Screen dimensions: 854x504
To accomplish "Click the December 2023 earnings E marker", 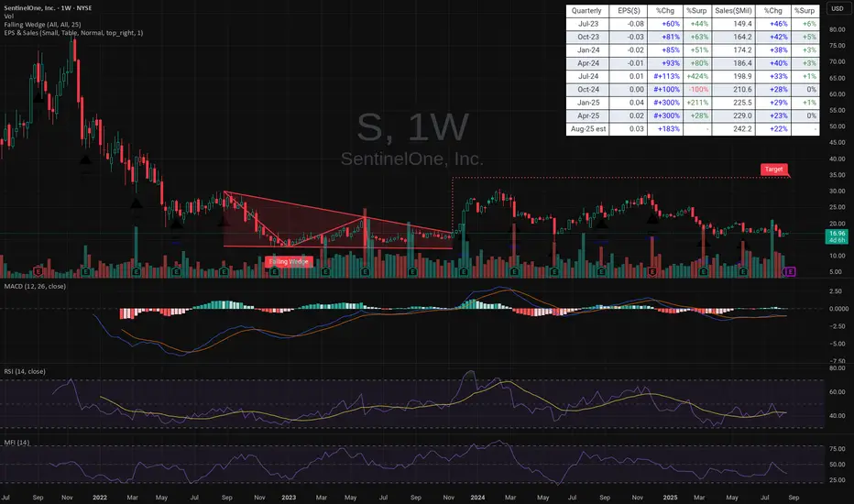I will (464, 271).
